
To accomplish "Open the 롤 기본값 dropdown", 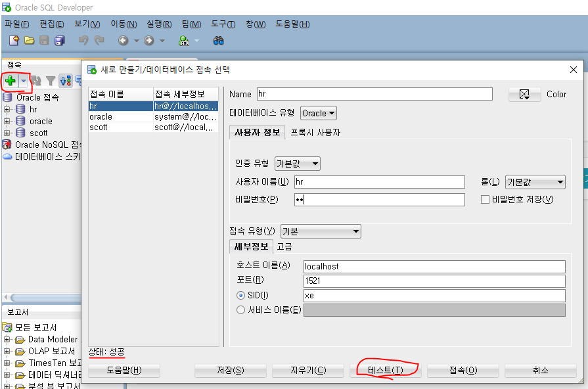I will pos(535,182).
